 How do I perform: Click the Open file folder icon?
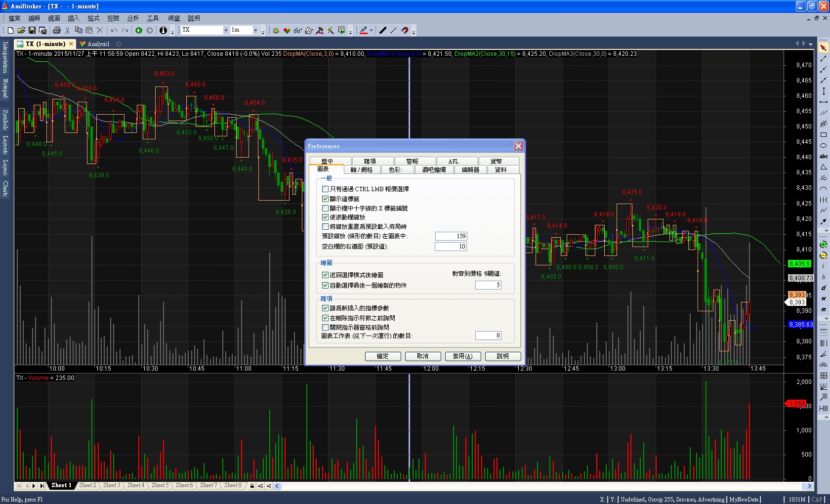pyautogui.click(x=21, y=31)
